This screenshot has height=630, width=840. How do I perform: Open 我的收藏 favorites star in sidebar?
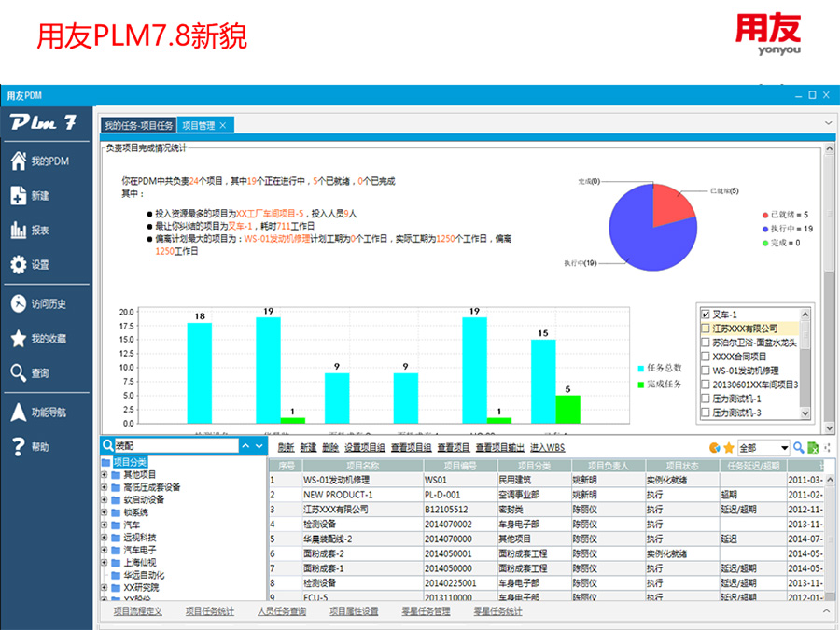[x=19, y=339]
